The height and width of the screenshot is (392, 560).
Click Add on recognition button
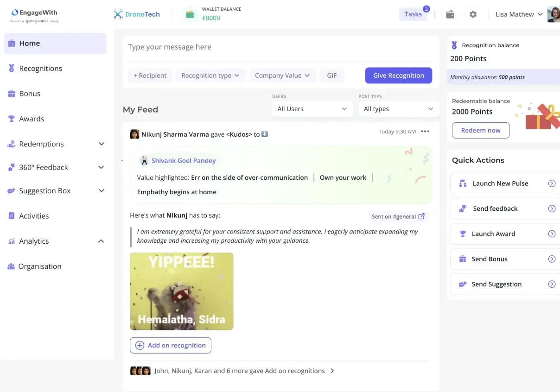click(171, 345)
